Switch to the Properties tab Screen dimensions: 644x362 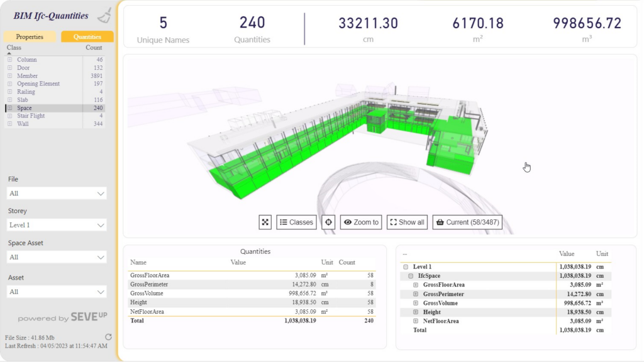tap(29, 36)
